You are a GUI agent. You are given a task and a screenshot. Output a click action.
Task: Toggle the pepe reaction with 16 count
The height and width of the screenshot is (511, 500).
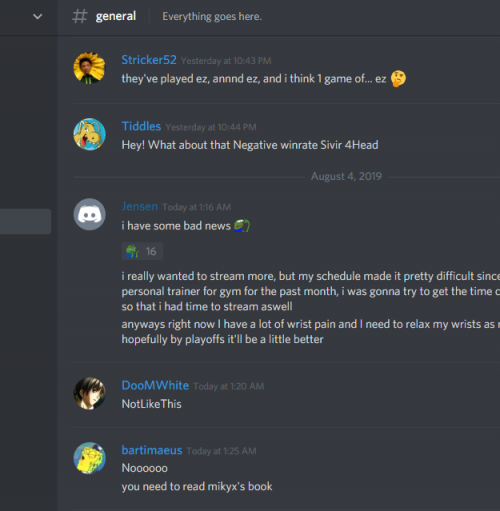click(x=142, y=251)
